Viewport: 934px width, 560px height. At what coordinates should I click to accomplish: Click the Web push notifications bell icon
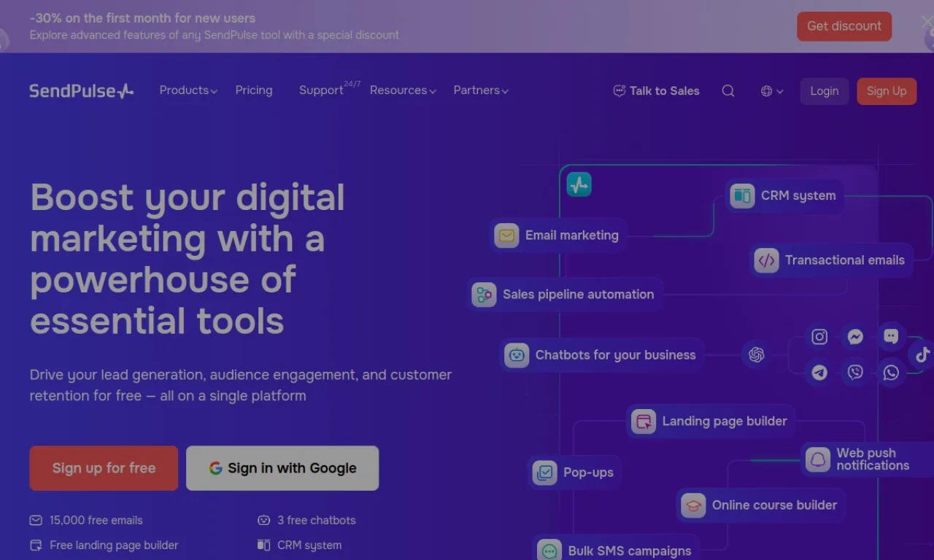click(x=818, y=459)
